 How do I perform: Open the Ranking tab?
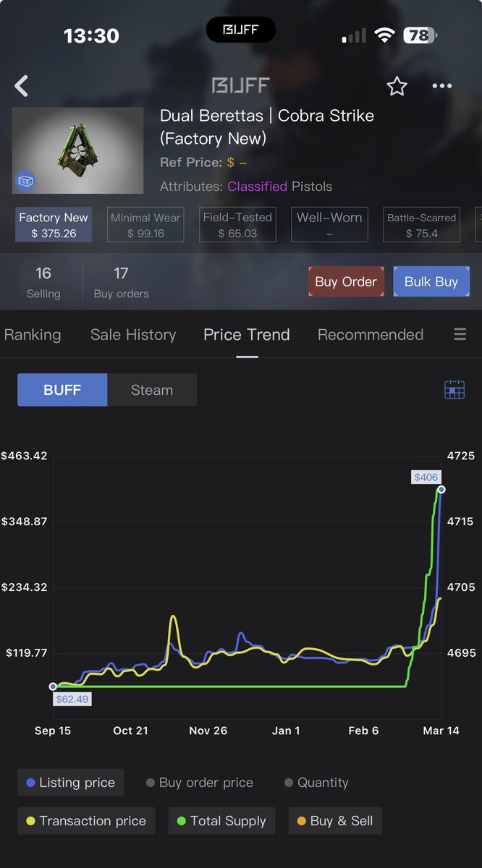tap(33, 335)
